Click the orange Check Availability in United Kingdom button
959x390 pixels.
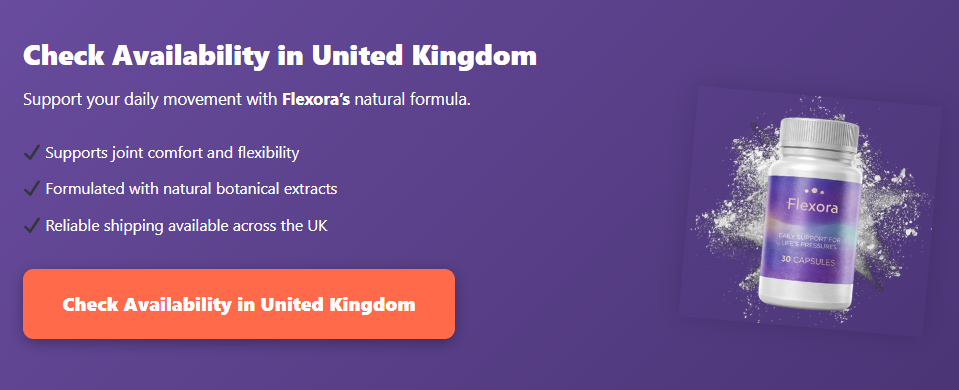[239, 304]
